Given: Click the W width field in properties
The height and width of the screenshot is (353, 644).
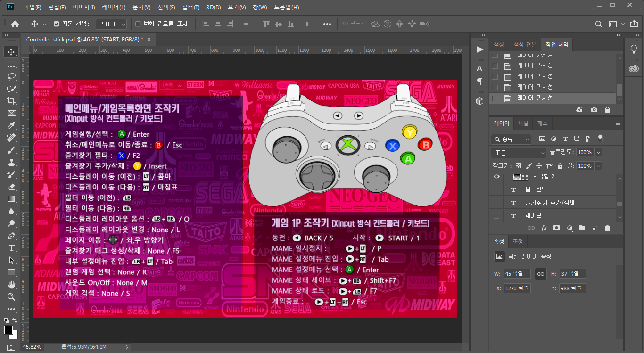Looking at the screenshot, I should click(x=517, y=274).
